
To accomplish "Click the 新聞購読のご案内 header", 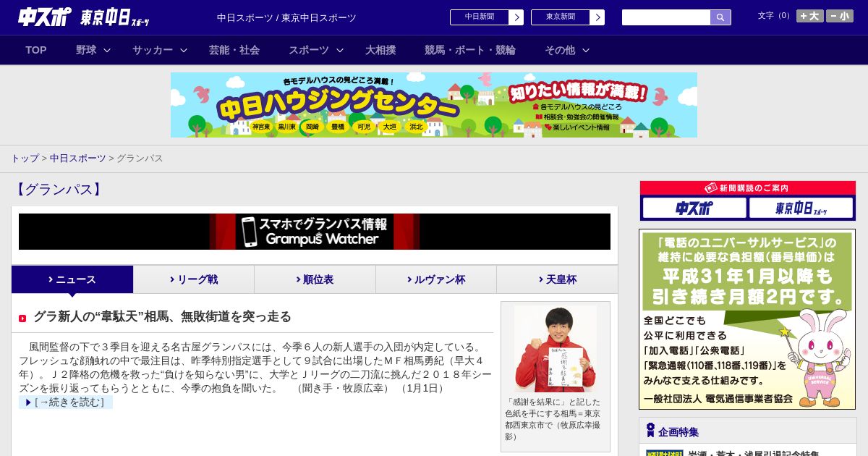I will 747,188.
